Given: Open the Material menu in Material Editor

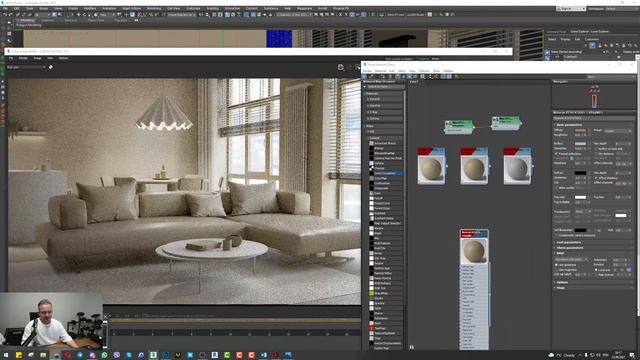Looking at the screenshot, I should [380, 71].
